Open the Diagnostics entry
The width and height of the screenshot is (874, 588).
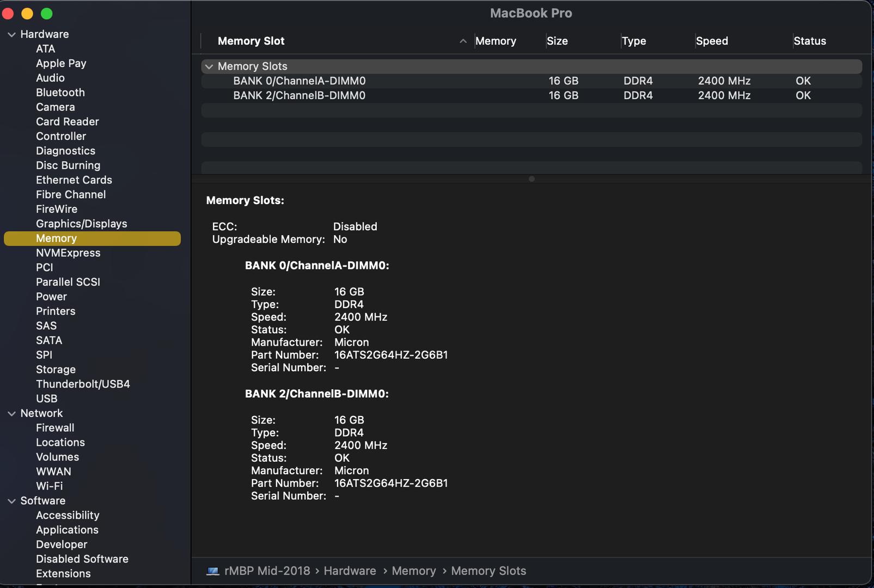(65, 151)
